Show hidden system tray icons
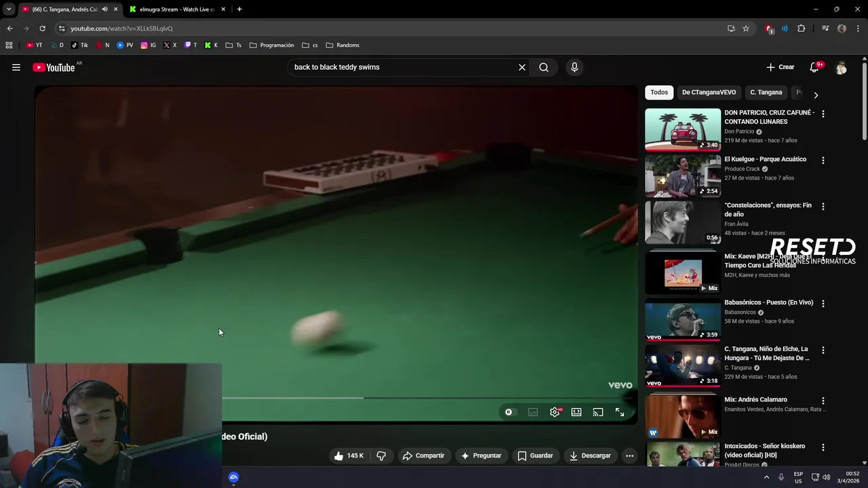The height and width of the screenshot is (488, 868). pos(767,477)
